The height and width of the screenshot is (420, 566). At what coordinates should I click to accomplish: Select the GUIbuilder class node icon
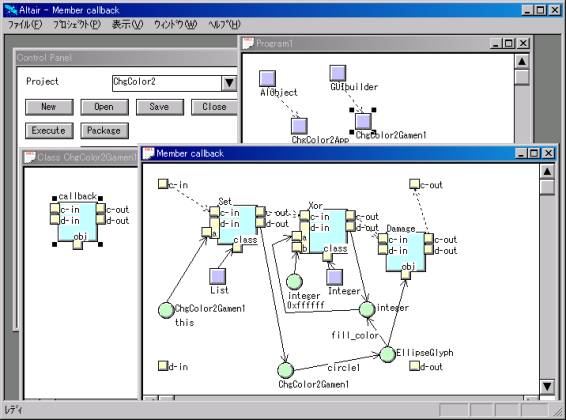tap(338, 73)
